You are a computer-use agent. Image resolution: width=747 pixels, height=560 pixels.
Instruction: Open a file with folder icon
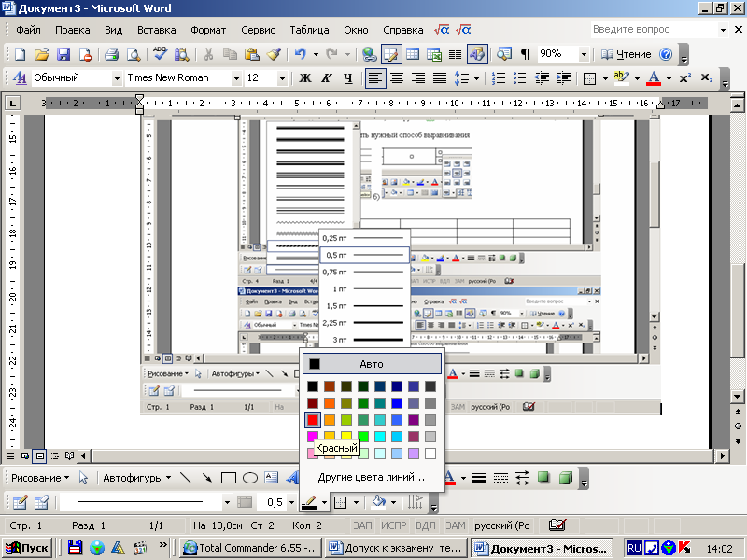(x=42, y=54)
